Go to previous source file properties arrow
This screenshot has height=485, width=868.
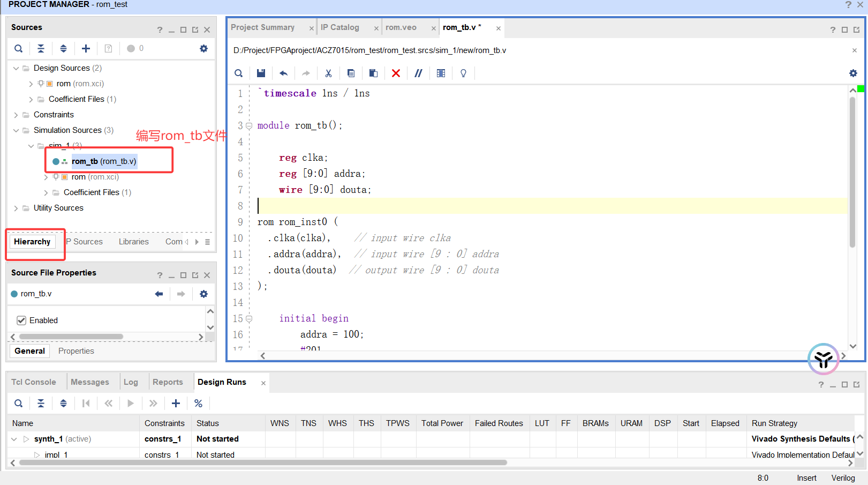pyautogui.click(x=158, y=294)
